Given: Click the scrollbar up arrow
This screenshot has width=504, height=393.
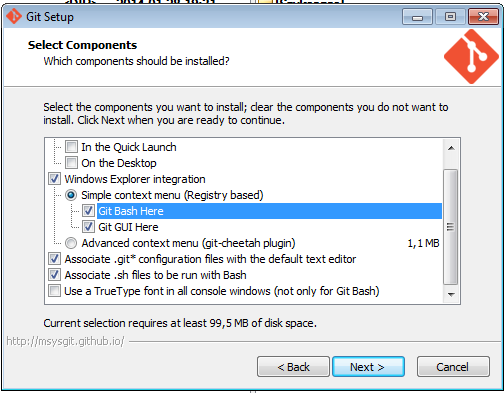Looking at the screenshot, I should coord(451,148).
